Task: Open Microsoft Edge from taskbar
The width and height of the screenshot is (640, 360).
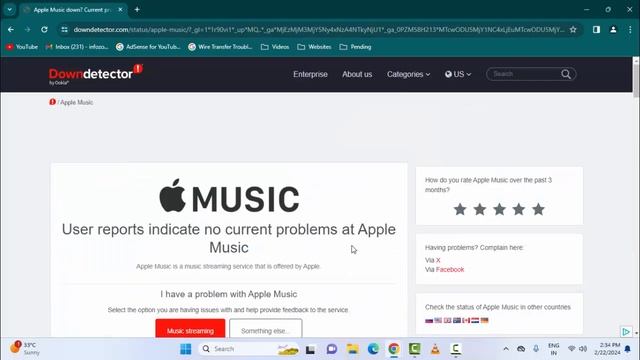Action: (373, 349)
